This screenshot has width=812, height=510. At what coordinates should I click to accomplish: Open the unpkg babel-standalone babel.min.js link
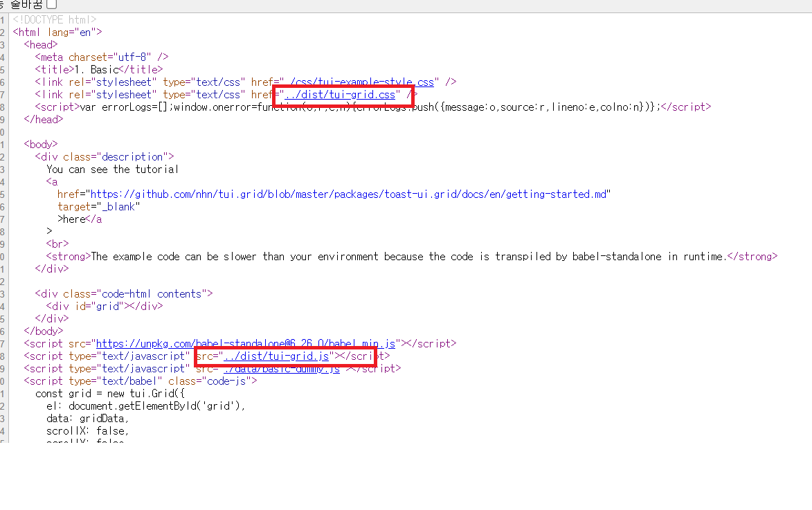coord(246,344)
